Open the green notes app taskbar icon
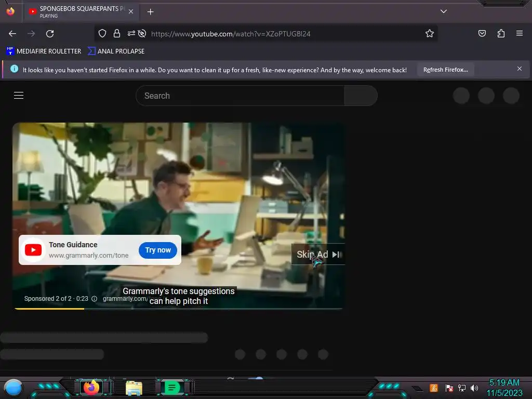 tap(172, 388)
